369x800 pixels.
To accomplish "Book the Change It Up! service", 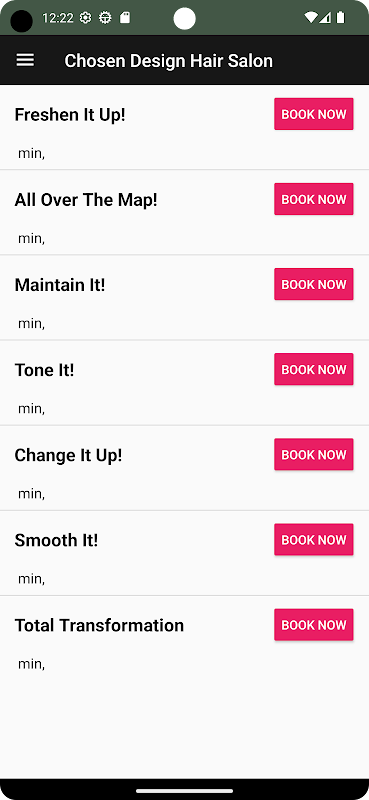I will tap(314, 455).
